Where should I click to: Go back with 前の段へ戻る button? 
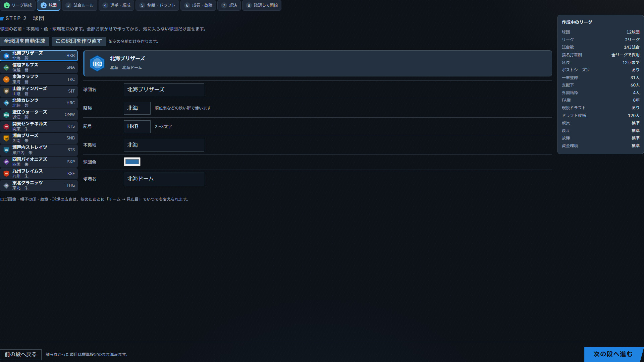(x=21, y=354)
